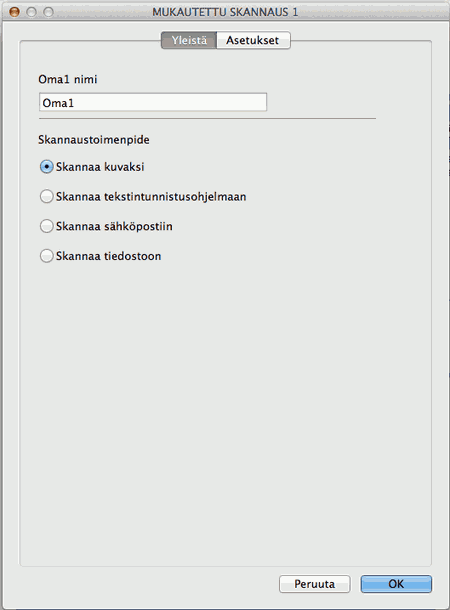The image size is (450, 610).
Task: Click the Oma1 nimi label
Action: (68, 79)
